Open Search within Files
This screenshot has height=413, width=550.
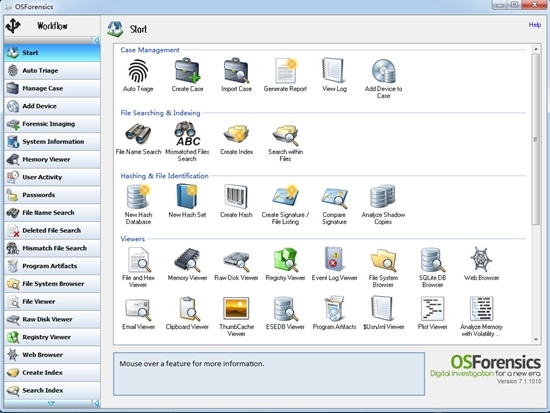pyautogui.click(x=286, y=135)
